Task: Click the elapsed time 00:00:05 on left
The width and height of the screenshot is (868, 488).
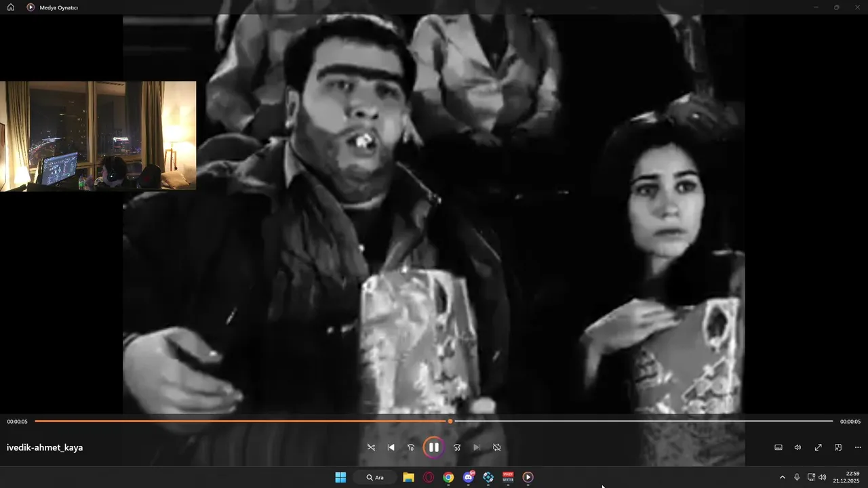Action: click(17, 422)
